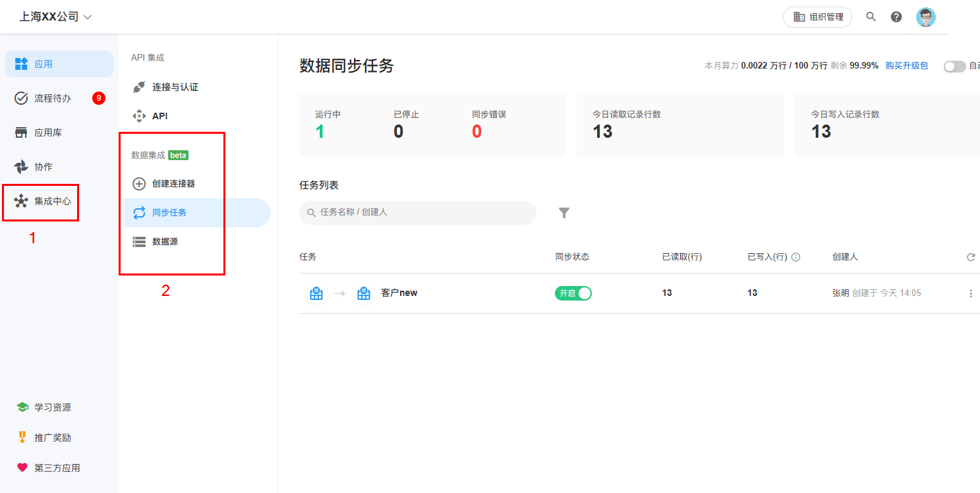Click the user avatar in top right

coord(925,17)
